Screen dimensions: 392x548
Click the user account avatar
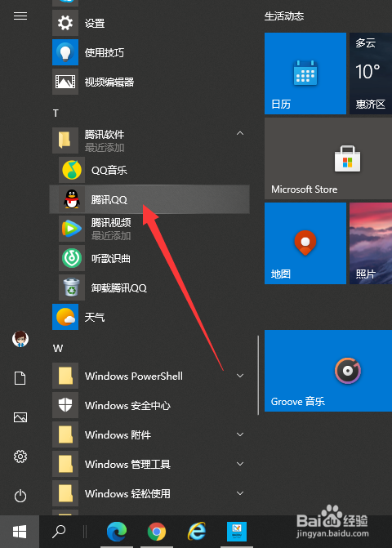click(20, 339)
